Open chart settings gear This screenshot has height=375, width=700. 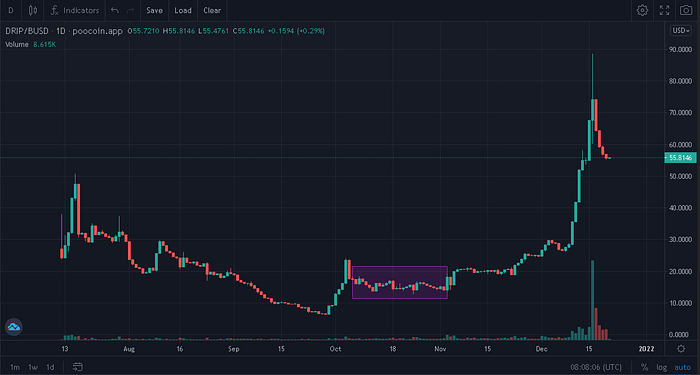pos(642,10)
